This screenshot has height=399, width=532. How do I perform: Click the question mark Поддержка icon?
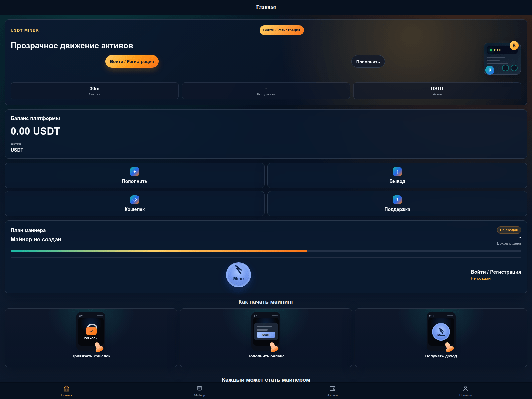(x=397, y=200)
